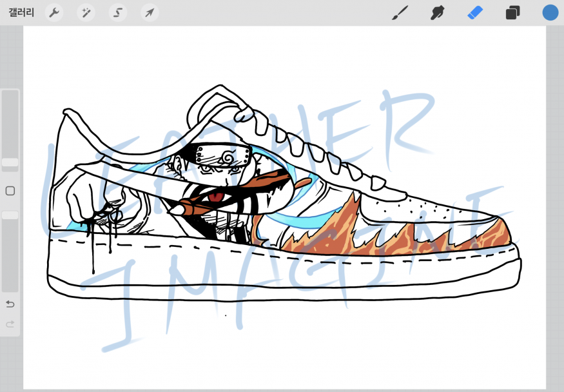This screenshot has width=564, height=392.
Task: Open the blue color picker swatch
Action: click(550, 13)
